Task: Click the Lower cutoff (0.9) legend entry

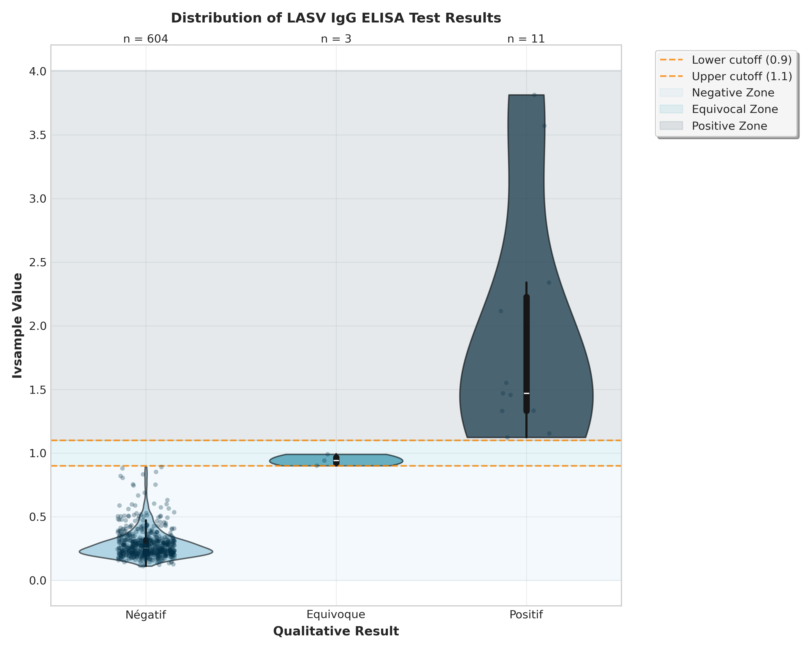Action: (742, 60)
